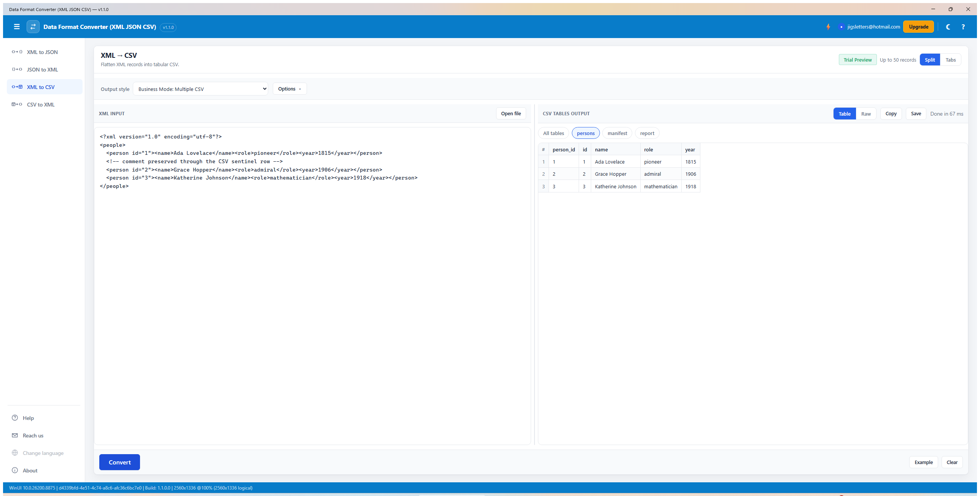Load the Example XML
The image size is (980, 496).
pos(924,462)
